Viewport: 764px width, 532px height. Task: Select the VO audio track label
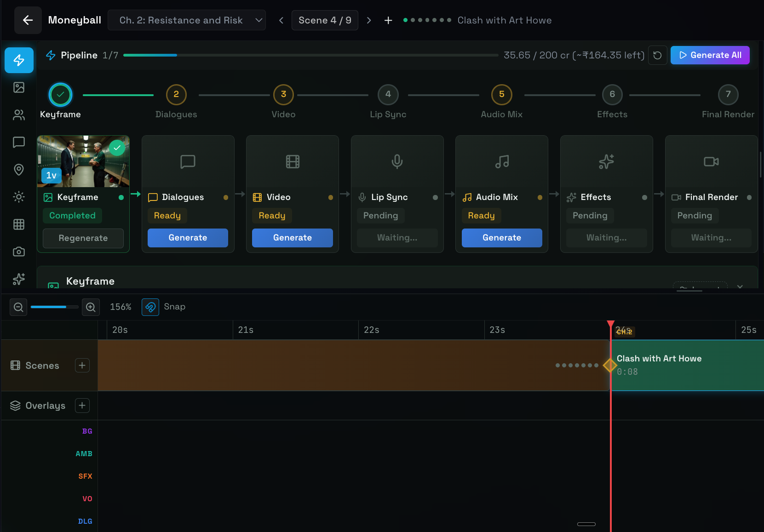click(x=87, y=499)
